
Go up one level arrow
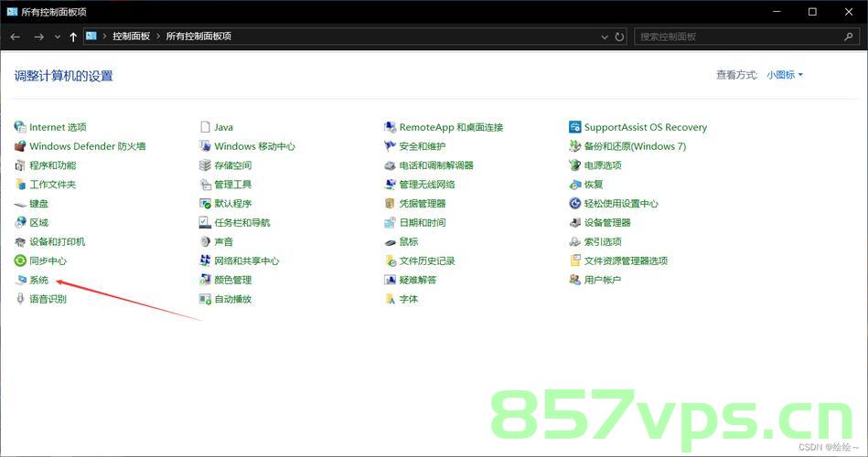[x=73, y=37]
